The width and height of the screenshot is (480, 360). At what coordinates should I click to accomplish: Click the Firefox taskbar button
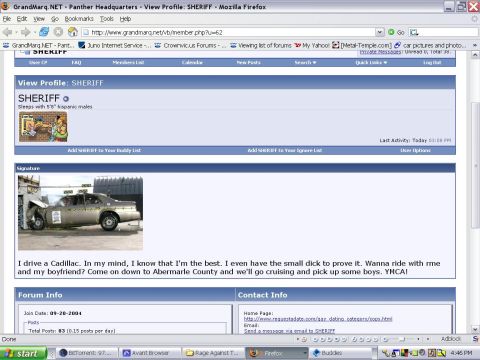(x=277, y=353)
